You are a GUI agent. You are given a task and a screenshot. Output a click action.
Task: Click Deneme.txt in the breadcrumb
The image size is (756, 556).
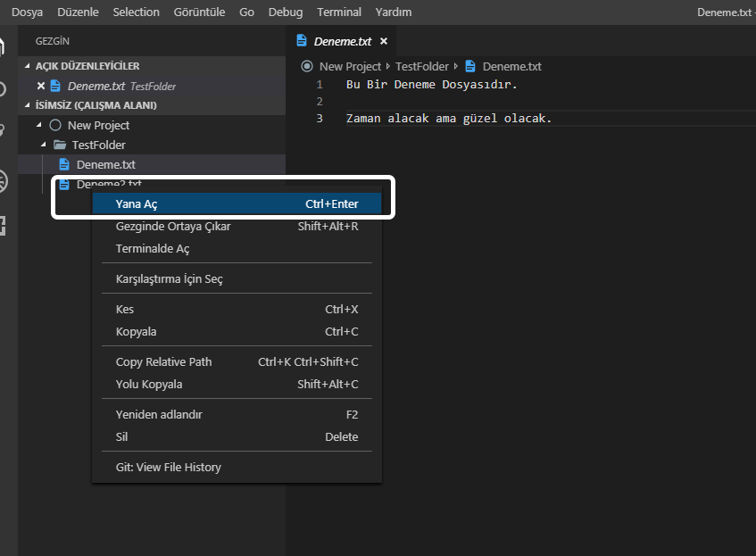(512, 67)
